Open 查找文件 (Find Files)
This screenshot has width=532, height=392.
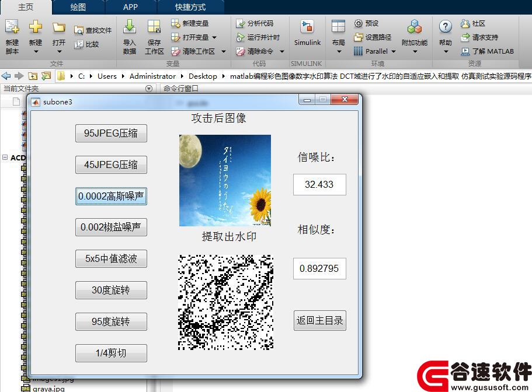pos(93,30)
